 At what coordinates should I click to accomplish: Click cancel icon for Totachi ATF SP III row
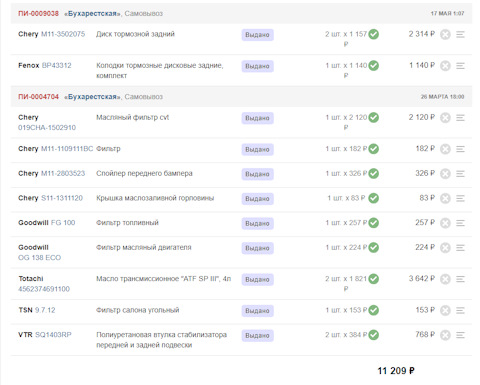[445, 279]
